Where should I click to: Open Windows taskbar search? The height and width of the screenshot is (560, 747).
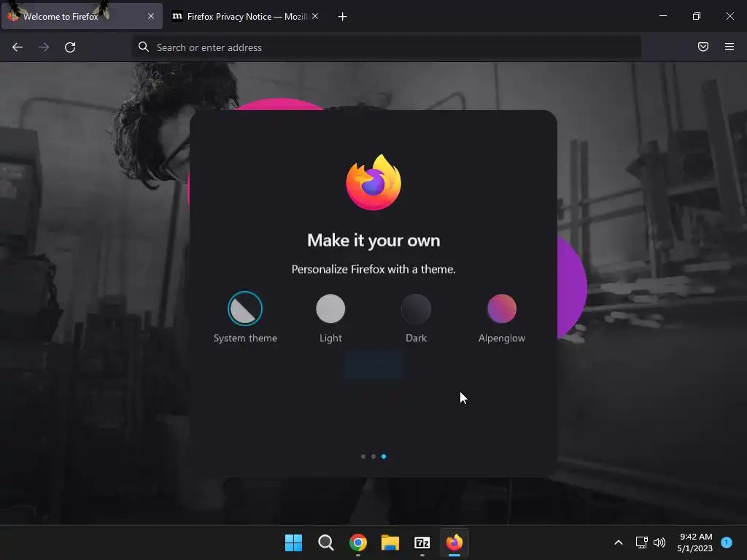(x=326, y=542)
